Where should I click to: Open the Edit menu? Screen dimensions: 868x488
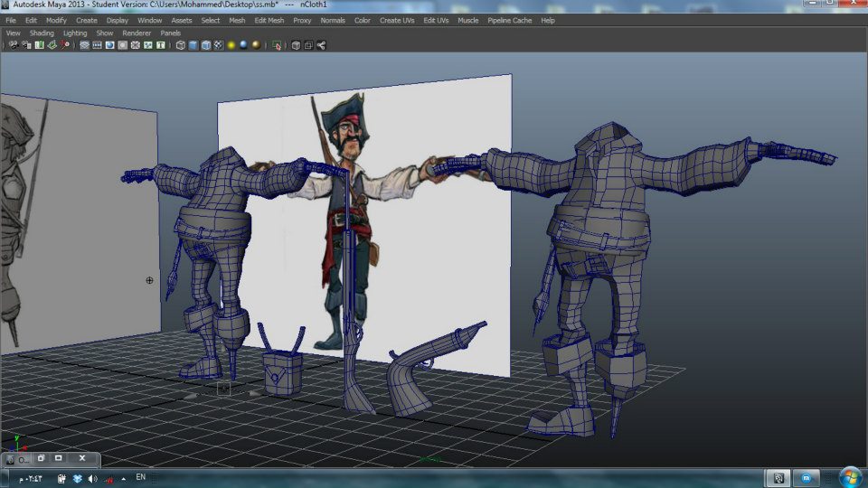click(x=31, y=21)
